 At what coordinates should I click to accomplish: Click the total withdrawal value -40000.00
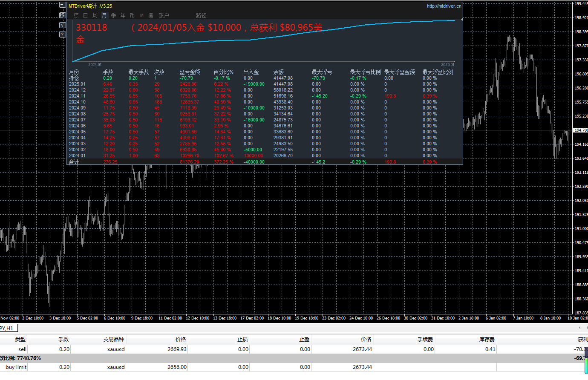254,162
